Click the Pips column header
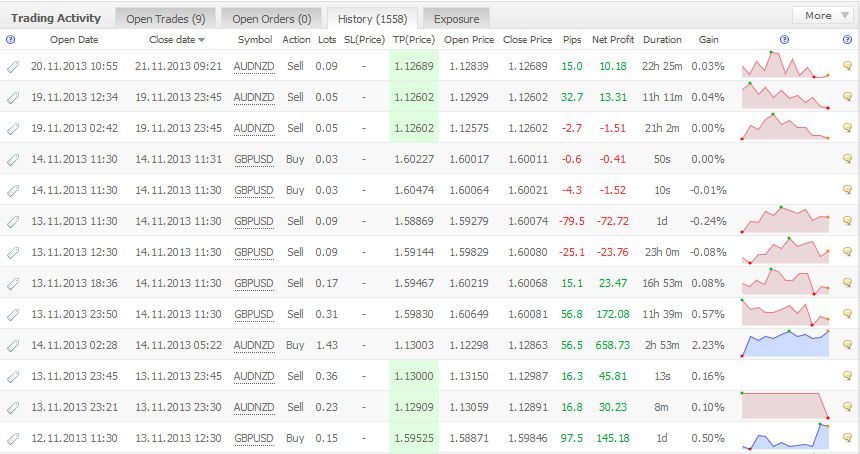 (x=571, y=40)
